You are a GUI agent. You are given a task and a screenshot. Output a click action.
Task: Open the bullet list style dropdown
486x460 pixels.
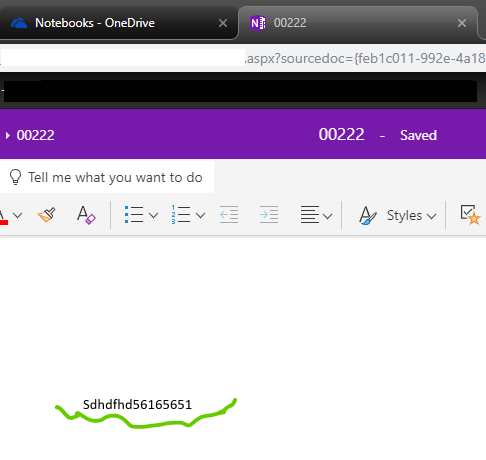point(153,216)
